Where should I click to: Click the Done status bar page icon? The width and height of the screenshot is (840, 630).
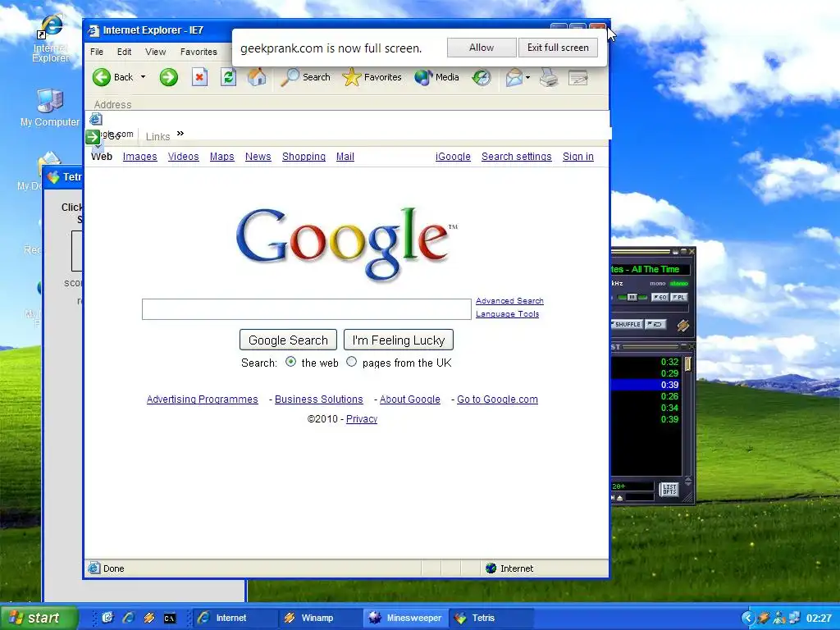click(94, 568)
